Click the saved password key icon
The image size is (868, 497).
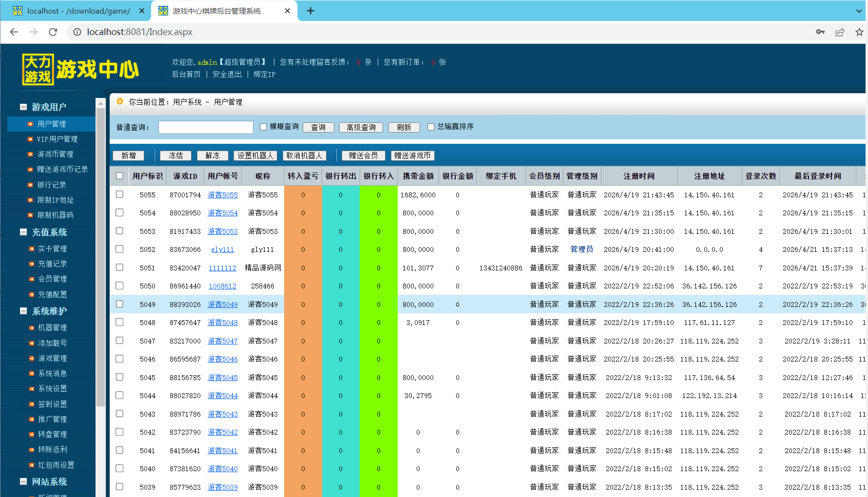click(820, 32)
